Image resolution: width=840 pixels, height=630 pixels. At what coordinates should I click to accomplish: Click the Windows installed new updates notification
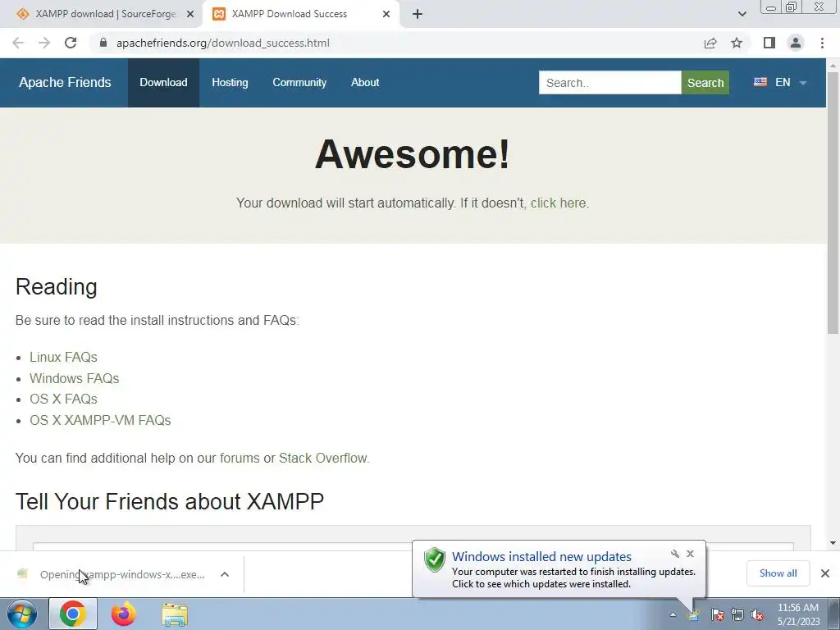click(557, 569)
